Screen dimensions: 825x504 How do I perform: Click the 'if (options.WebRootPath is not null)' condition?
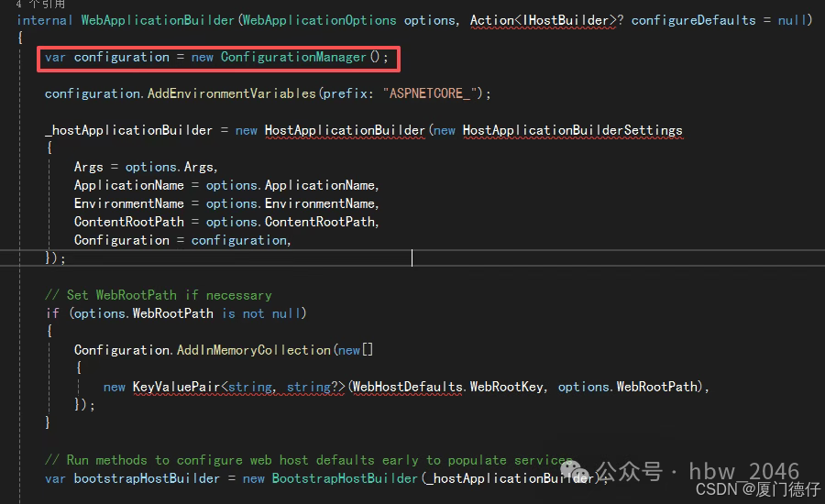point(176,313)
